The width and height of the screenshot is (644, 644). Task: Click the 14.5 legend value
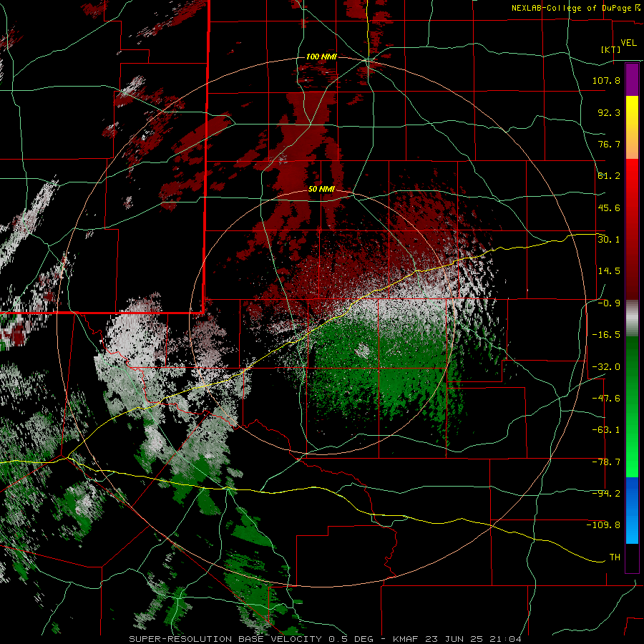pyautogui.click(x=609, y=270)
